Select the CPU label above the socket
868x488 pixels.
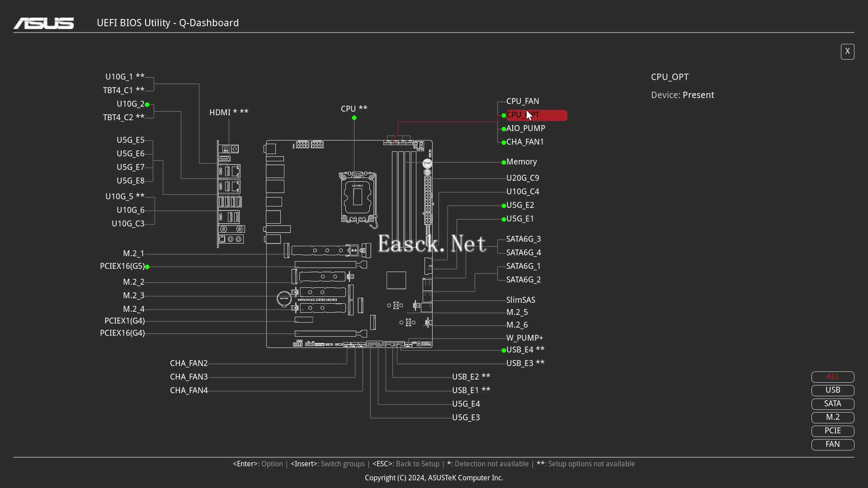pyautogui.click(x=354, y=109)
